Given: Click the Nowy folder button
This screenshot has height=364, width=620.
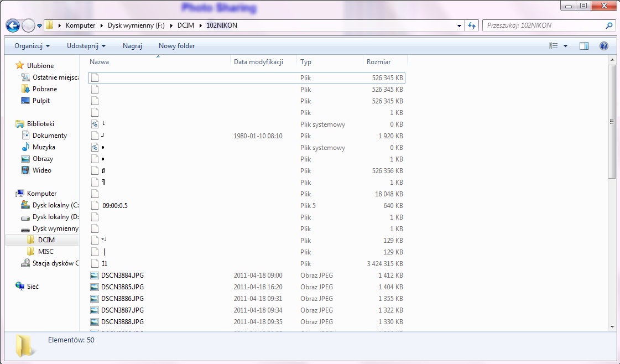Looking at the screenshot, I should point(177,46).
